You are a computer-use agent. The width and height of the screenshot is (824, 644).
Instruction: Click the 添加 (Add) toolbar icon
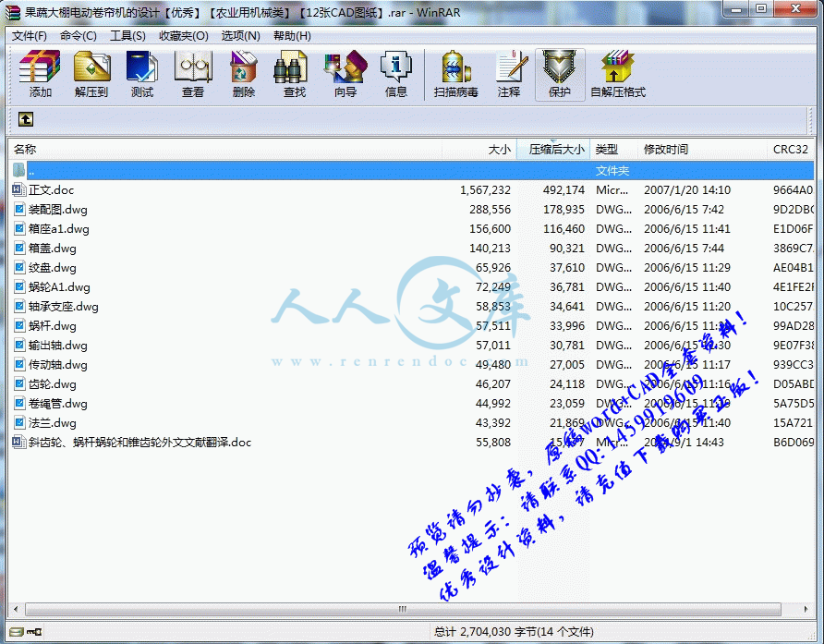pyautogui.click(x=40, y=67)
